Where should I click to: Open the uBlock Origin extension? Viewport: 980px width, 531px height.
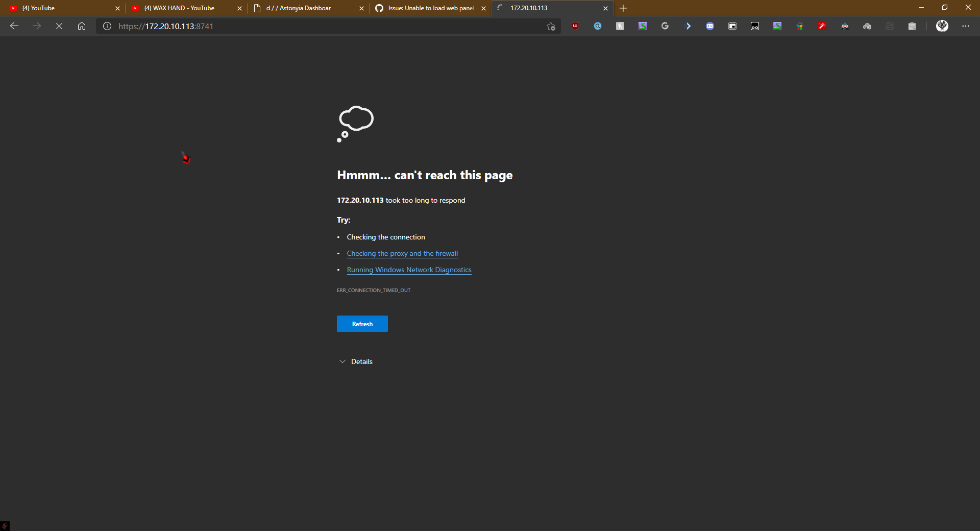point(575,26)
